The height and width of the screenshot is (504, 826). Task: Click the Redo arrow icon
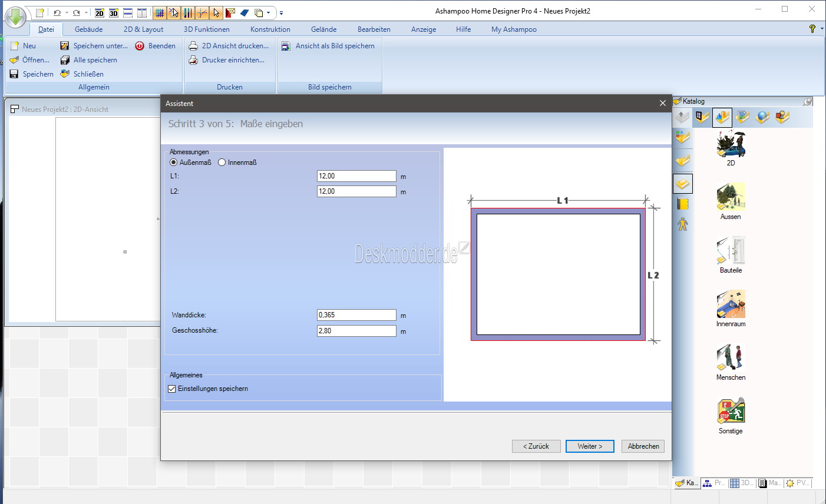[x=77, y=12]
